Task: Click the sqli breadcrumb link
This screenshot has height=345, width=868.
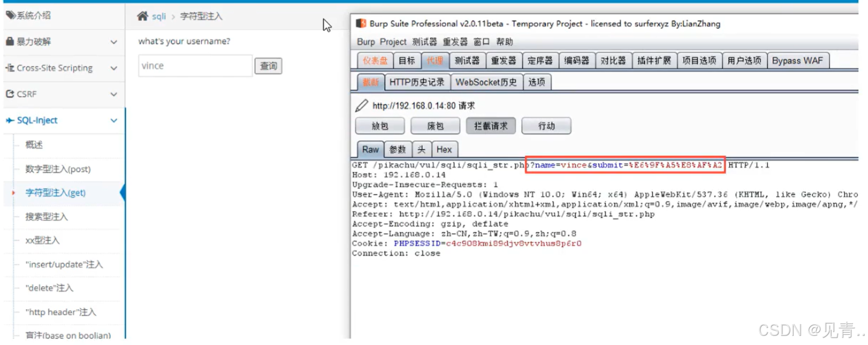Action: click(x=159, y=16)
